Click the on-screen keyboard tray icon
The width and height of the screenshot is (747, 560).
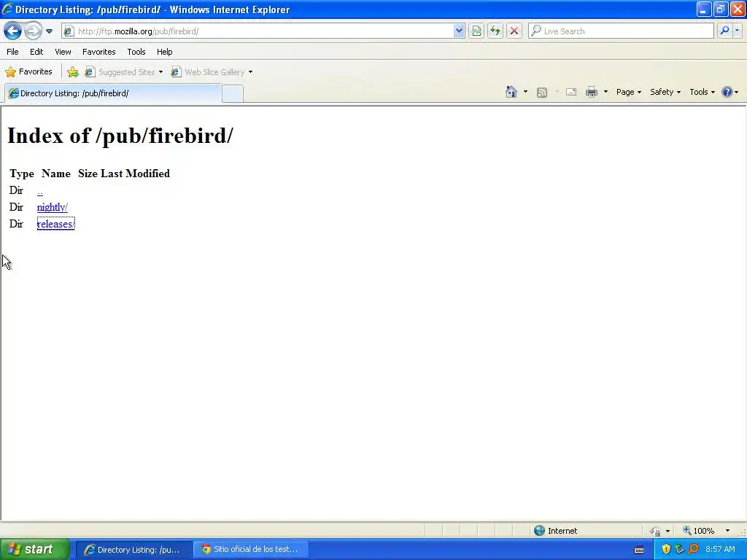tap(639, 550)
